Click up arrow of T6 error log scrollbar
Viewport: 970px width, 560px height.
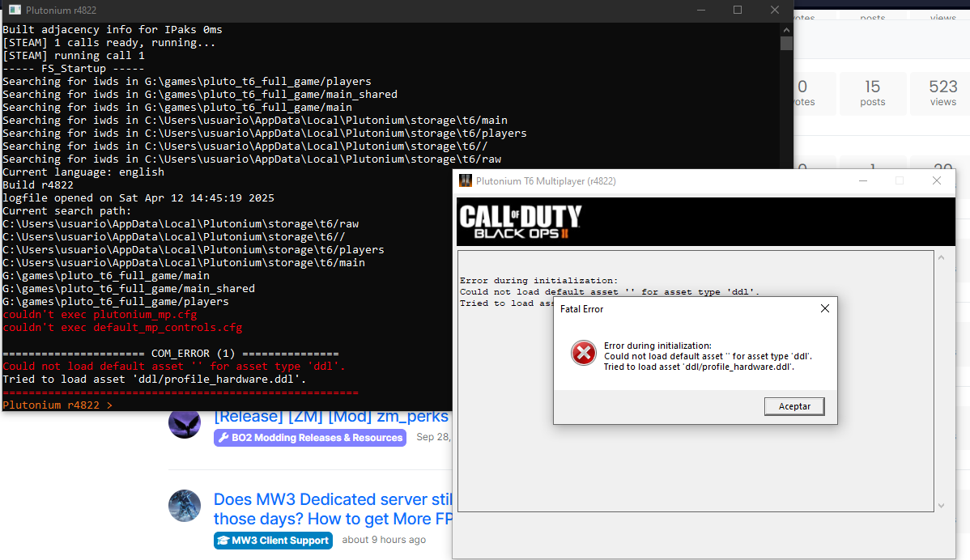941,257
